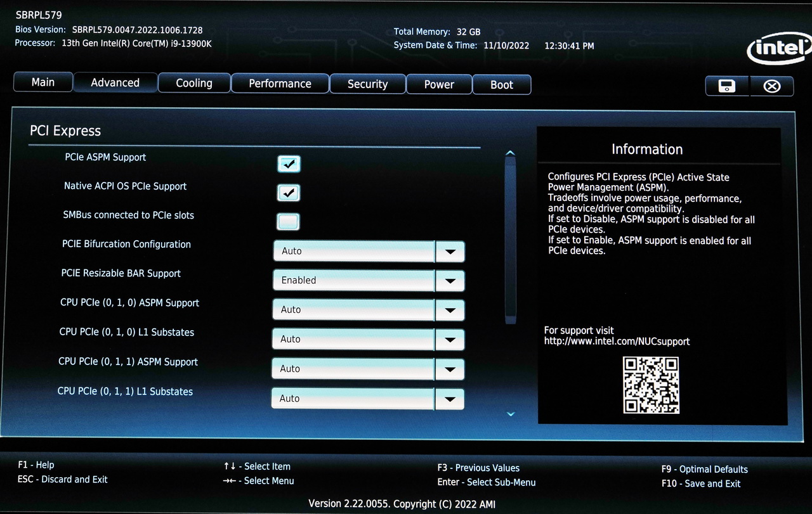Click the i9-13900K processor text
Image resolution: width=812 pixels, height=514 pixels.
[x=136, y=44]
